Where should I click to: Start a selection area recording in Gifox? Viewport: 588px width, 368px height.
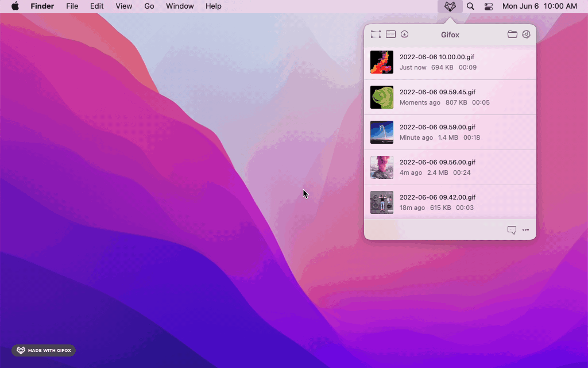pos(376,34)
